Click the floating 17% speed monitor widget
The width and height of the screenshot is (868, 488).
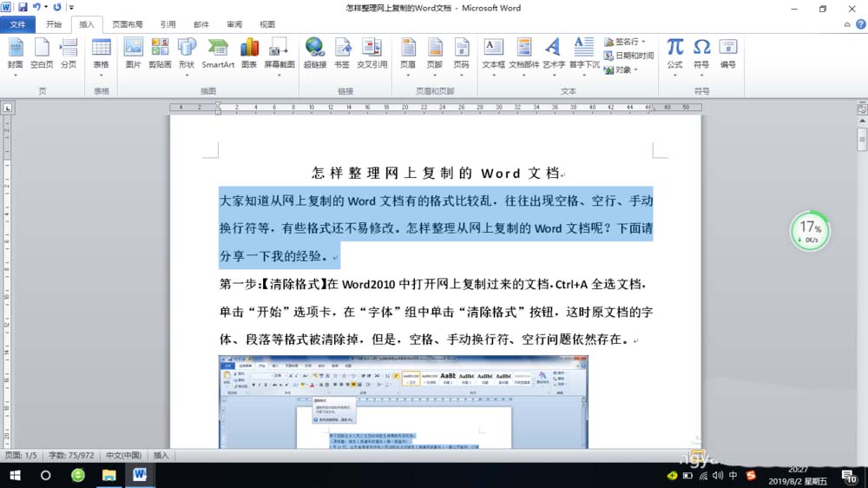point(809,230)
